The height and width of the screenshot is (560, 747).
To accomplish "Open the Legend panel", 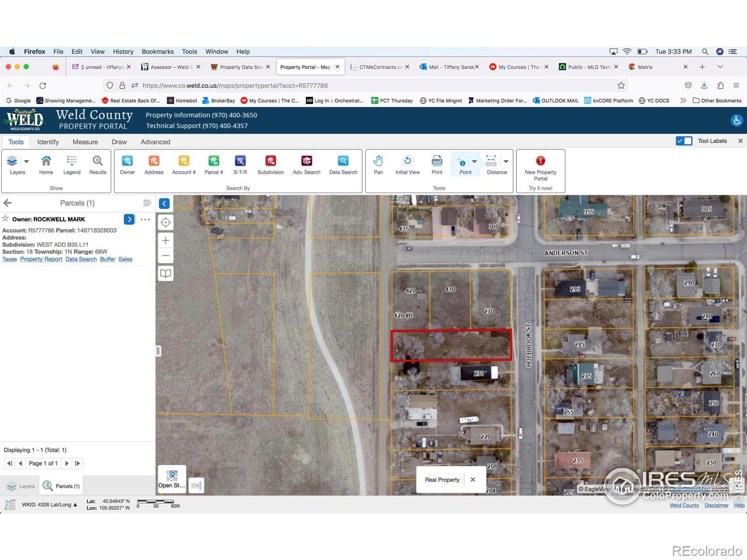I will pos(71,165).
